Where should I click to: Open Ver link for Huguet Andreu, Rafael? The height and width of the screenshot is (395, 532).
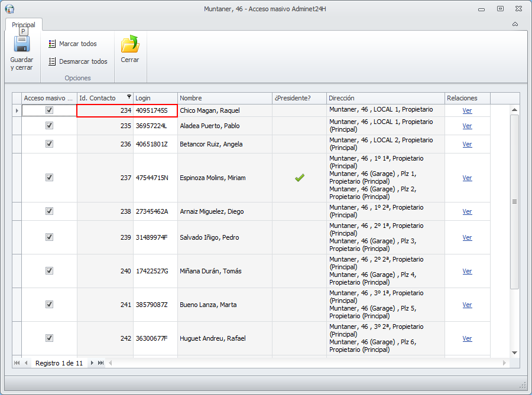(467, 338)
